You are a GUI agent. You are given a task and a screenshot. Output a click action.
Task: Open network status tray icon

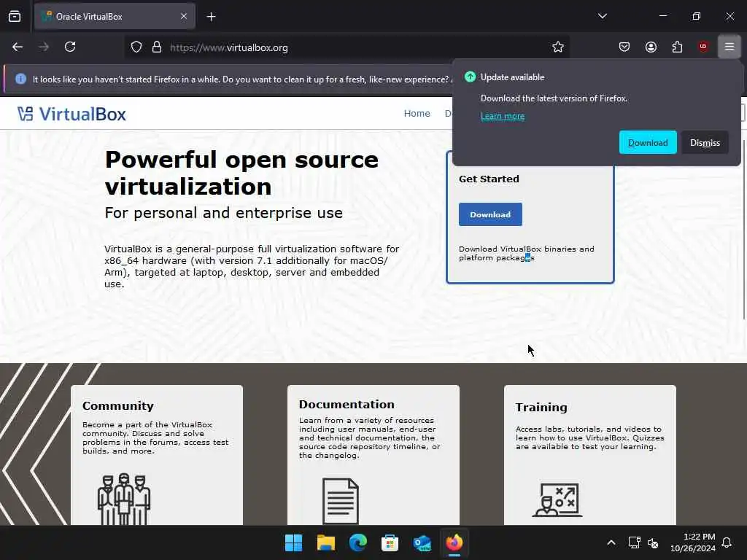tap(634, 542)
